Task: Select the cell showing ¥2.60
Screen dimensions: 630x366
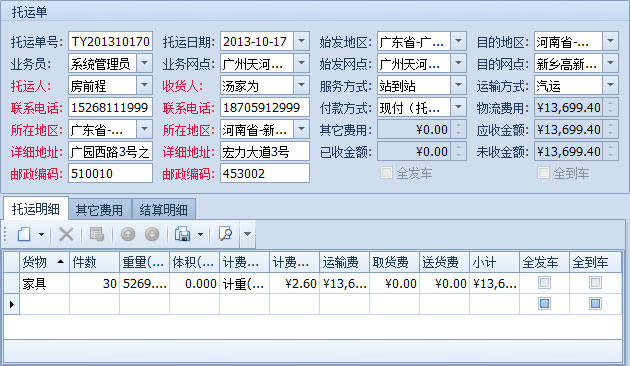Action: (295, 284)
